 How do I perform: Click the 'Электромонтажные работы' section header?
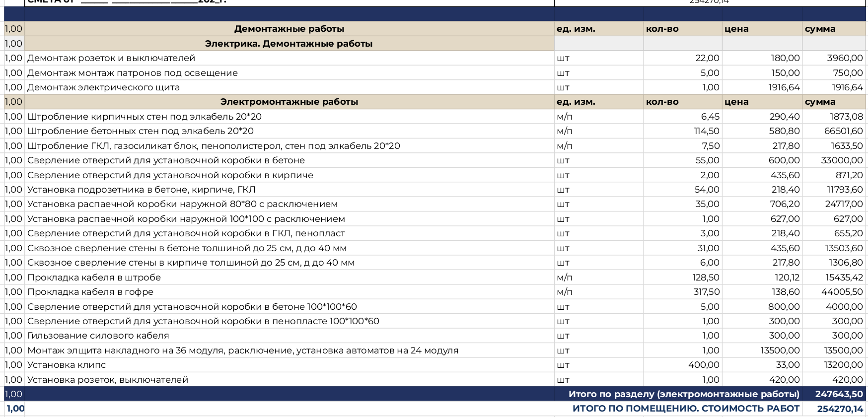click(289, 102)
